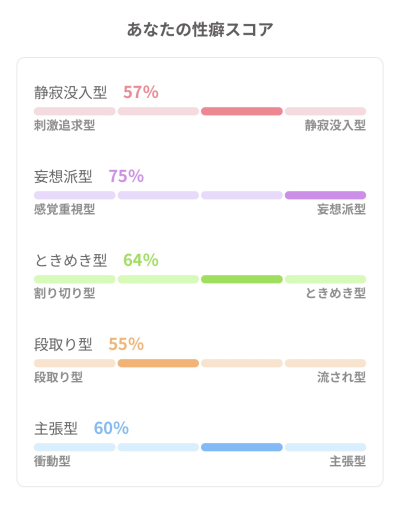Click the 75% purple score
This screenshot has width=400, height=508.
click(126, 176)
